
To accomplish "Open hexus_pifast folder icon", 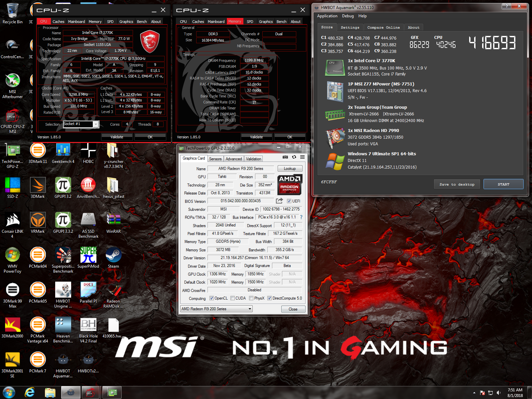I will (113, 188).
